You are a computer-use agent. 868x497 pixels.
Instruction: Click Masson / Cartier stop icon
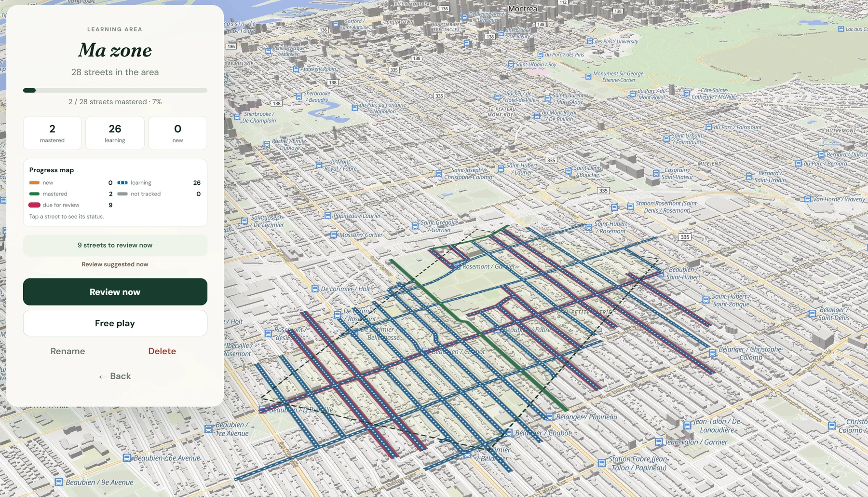(333, 235)
